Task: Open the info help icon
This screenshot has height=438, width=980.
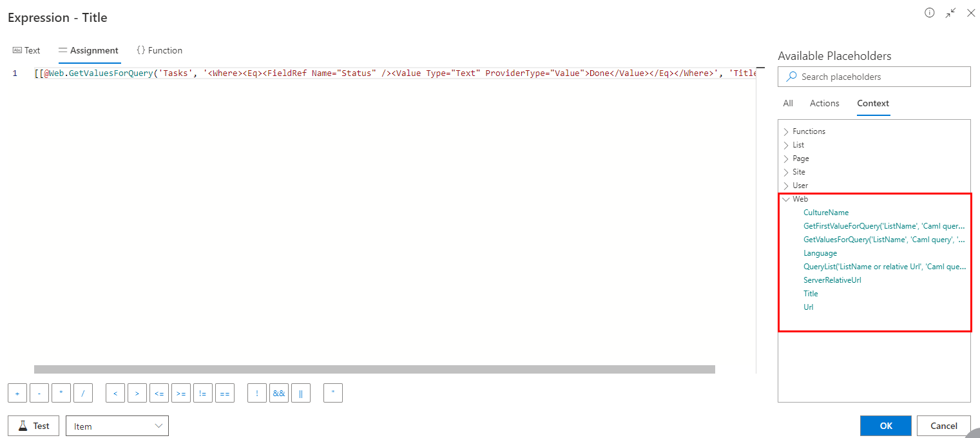Action: click(929, 12)
